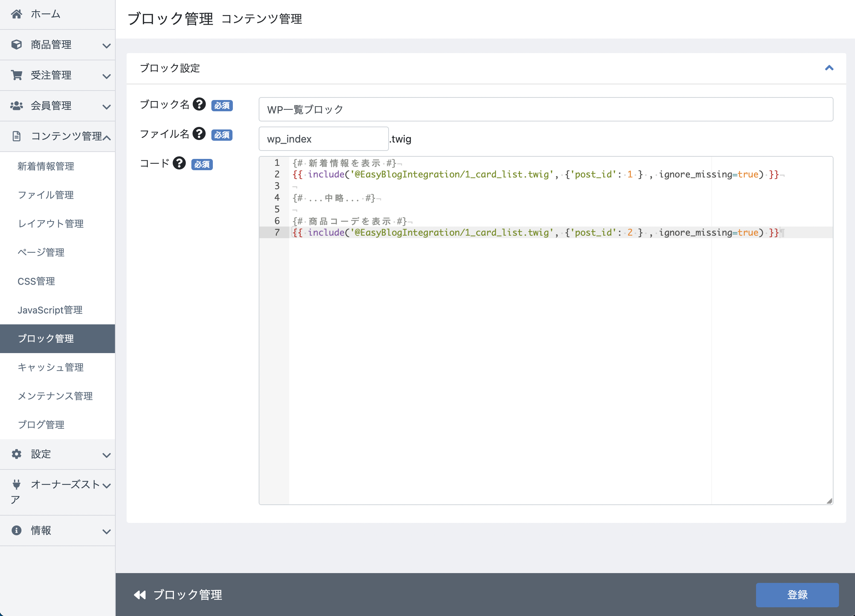This screenshot has width=855, height=616.
Task: Open the レイアウト管理 menu item
Action: [51, 223]
